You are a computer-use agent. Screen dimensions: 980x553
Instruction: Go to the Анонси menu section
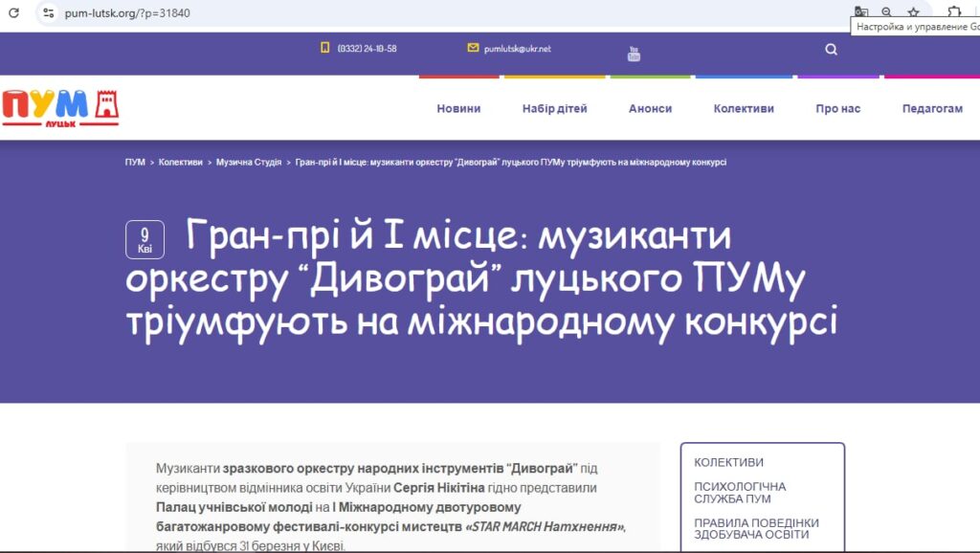pos(650,109)
